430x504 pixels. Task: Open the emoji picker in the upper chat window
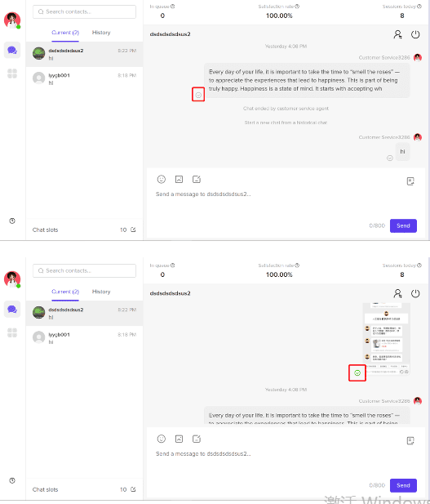[x=162, y=180]
